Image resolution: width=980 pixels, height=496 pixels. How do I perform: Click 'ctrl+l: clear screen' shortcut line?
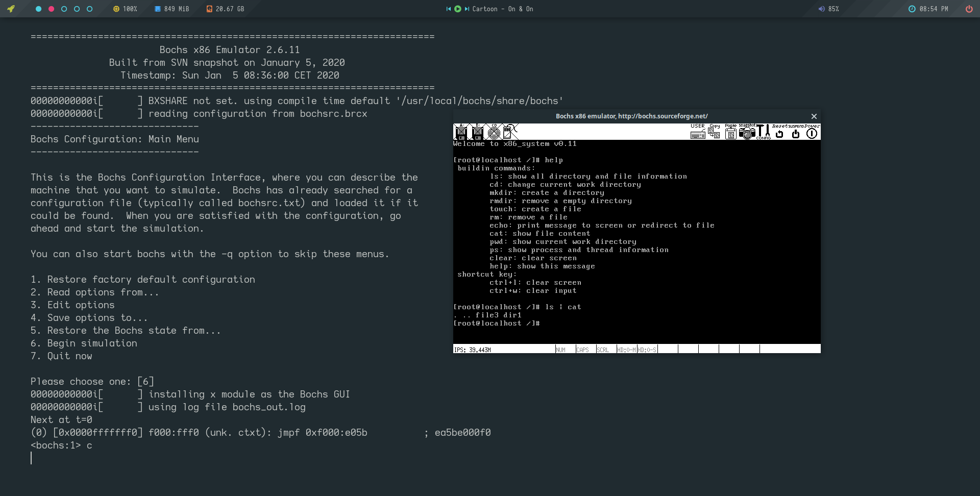(535, 282)
